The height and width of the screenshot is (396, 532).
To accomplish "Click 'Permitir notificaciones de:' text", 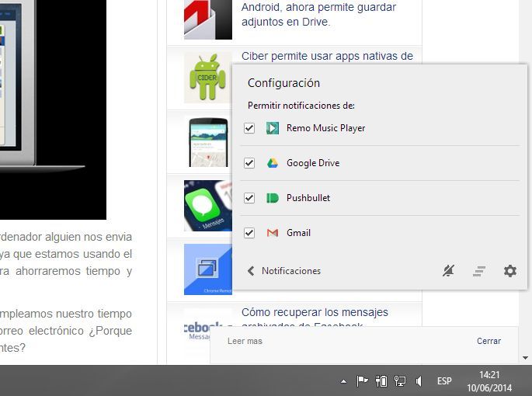I will point(301,106).
